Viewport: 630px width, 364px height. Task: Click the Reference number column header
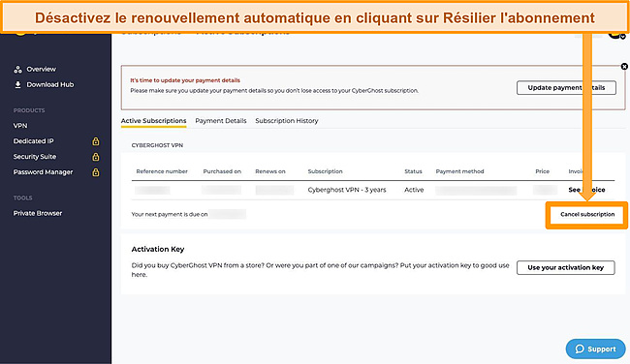click(162, 171)
